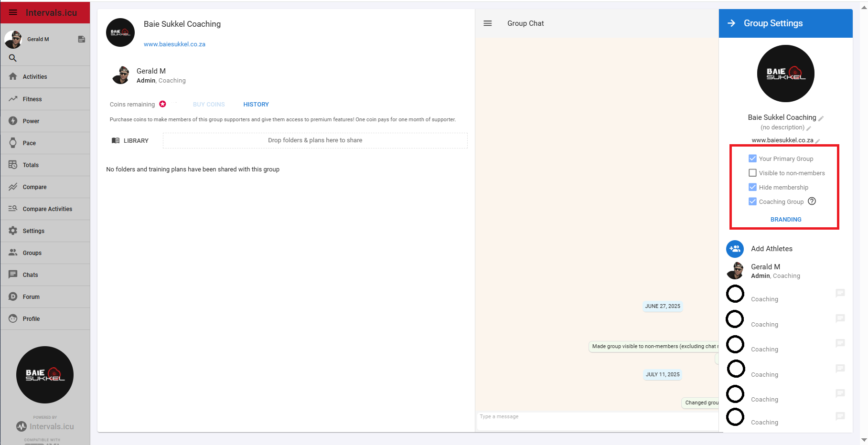
Task: Click the HISTORY button for coins
Action: coord(256,105)
